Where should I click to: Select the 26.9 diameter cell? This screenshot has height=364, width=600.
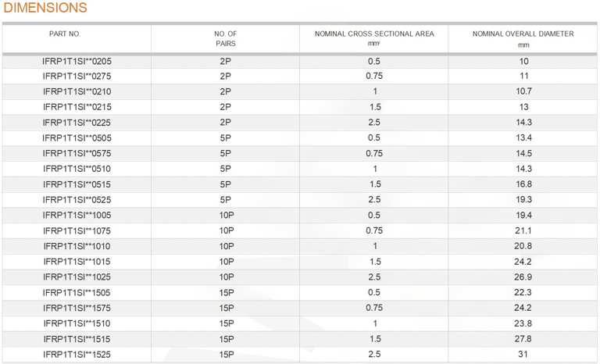click(x=523, y=277)
